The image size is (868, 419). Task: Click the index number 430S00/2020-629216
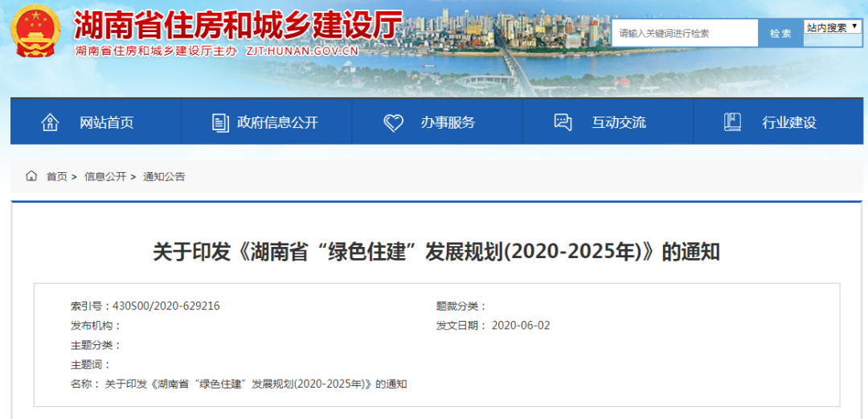[166, 306]
